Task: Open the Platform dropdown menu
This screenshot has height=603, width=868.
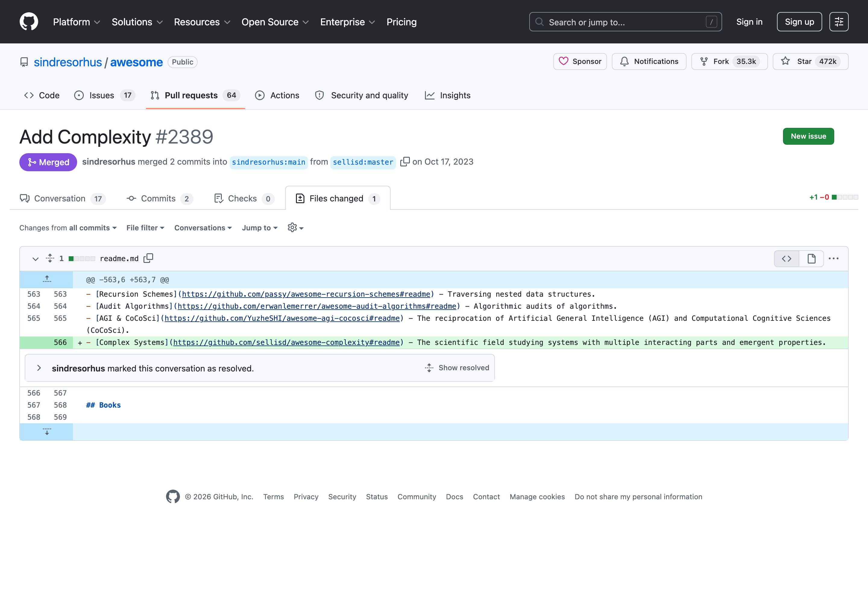Action: (77, 22)
